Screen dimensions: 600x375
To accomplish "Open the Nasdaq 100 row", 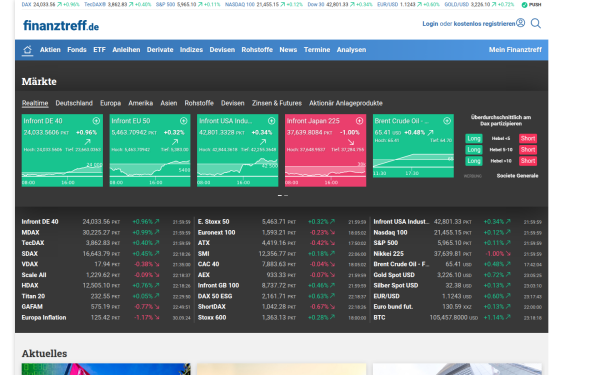I will 458,232.
